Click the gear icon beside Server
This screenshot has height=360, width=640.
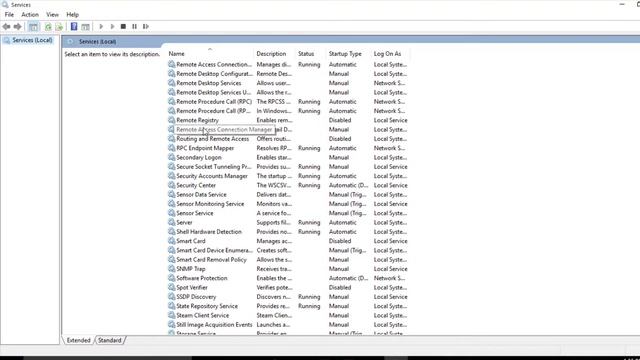(172, 222)
